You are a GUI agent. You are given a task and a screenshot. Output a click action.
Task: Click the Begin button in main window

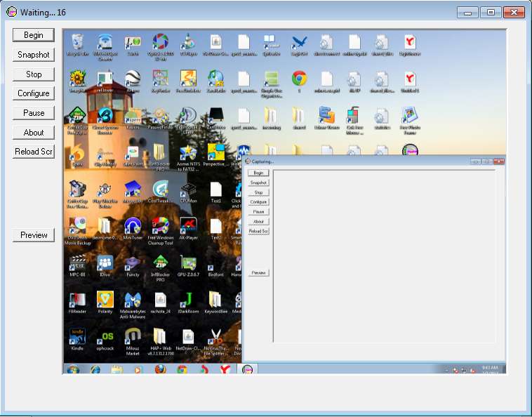(34, 35)
